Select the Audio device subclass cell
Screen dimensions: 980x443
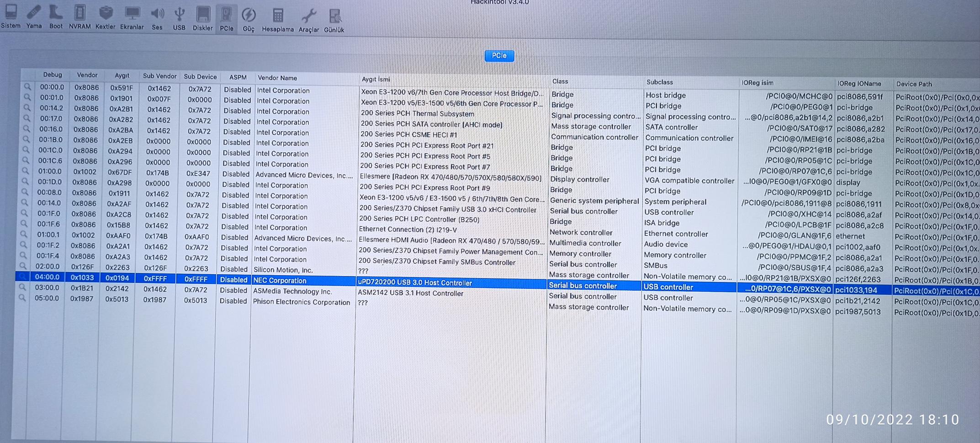[x=666, y=244]
